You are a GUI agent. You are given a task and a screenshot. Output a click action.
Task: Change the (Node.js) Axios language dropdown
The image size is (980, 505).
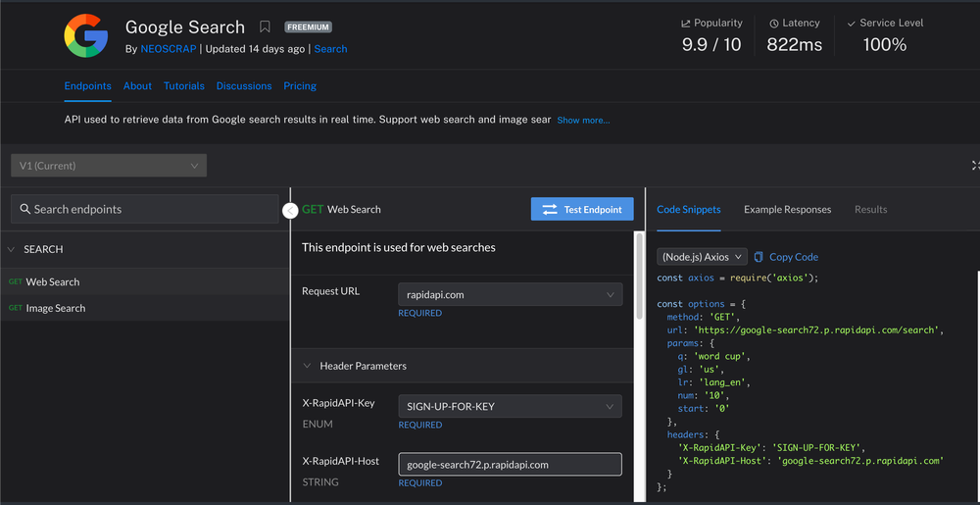pyautogui.click(x=702, y=257)
